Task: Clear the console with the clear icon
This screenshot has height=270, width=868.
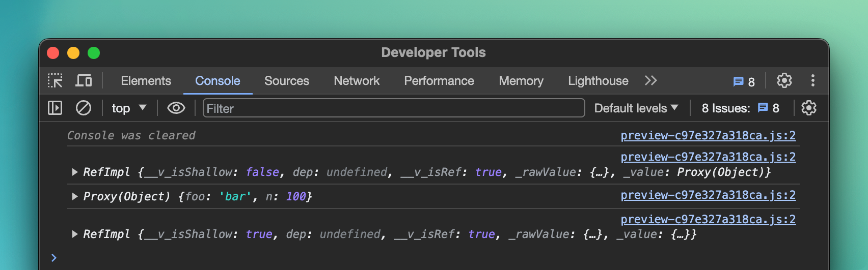Action: point(84,108)
